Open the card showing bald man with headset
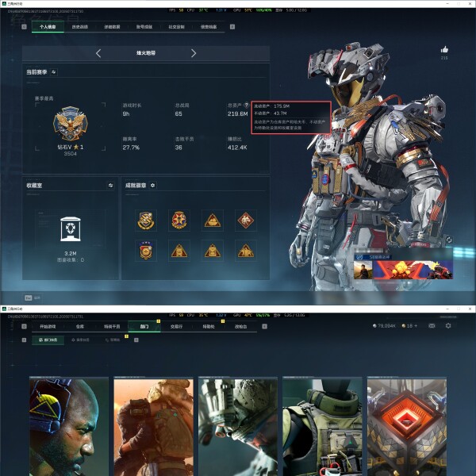Viewport: 476px width, 476px height. tap(69, 427)
